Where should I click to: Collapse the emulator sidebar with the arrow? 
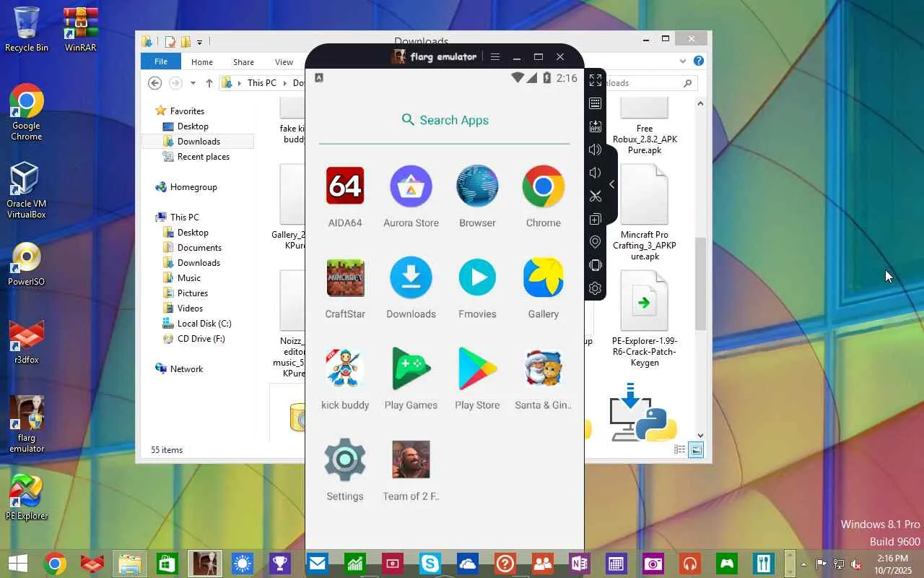click(x=611, y=184)
